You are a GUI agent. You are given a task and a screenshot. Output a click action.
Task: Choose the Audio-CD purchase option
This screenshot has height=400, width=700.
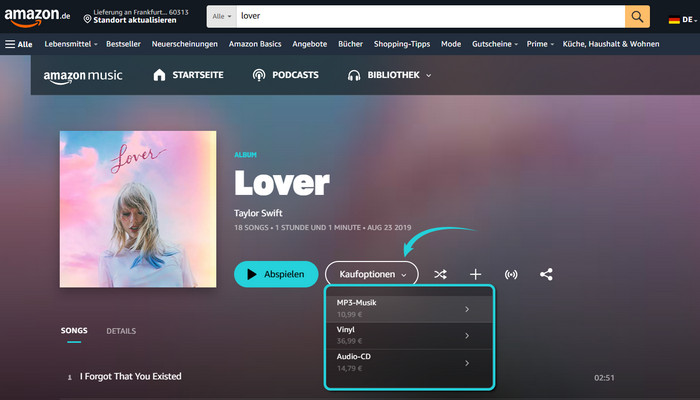click(408, 362)
